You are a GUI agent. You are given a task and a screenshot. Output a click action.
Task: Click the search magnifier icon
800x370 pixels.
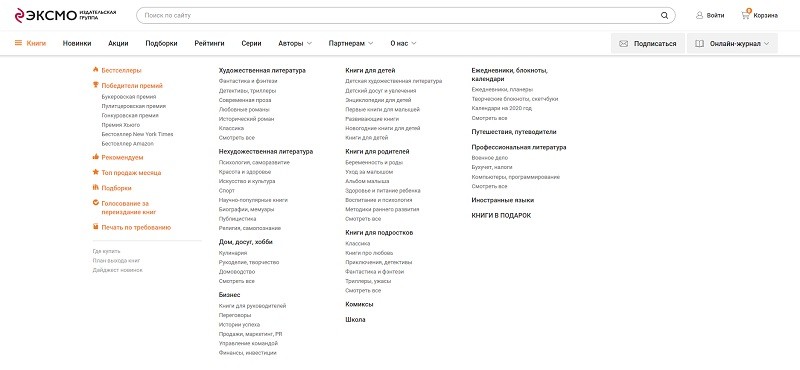pyautogui.click(x=664, y=15)
